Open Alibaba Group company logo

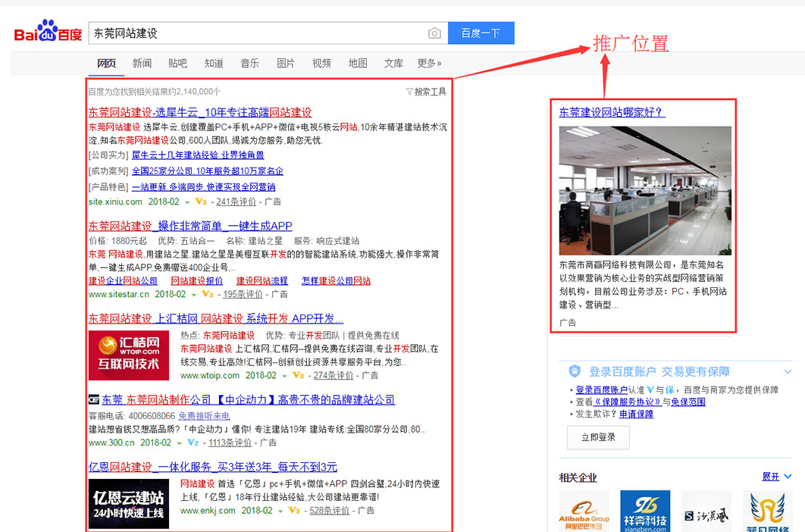[584, 511]
